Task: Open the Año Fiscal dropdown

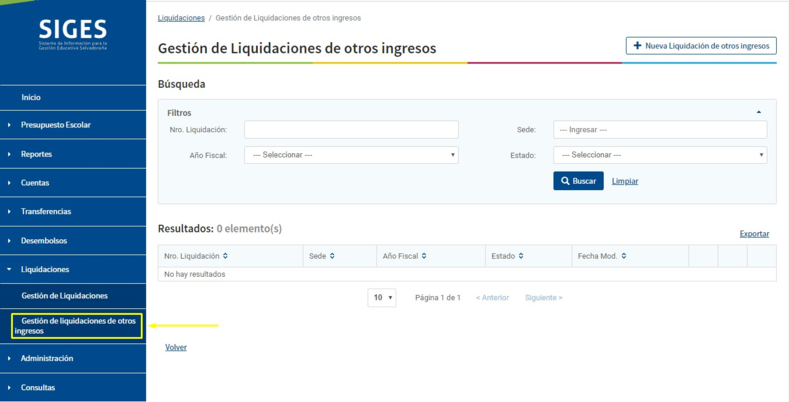Action: coord(351,155)
